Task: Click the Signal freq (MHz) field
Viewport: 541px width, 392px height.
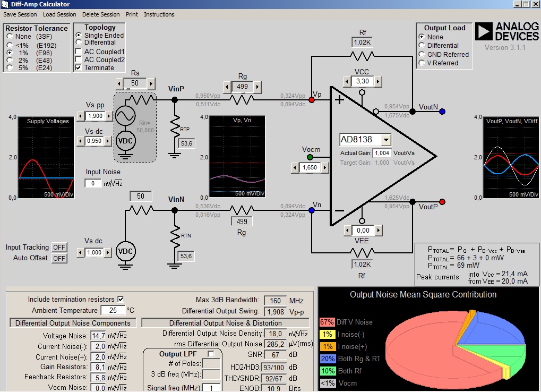Action: (211, 388)
